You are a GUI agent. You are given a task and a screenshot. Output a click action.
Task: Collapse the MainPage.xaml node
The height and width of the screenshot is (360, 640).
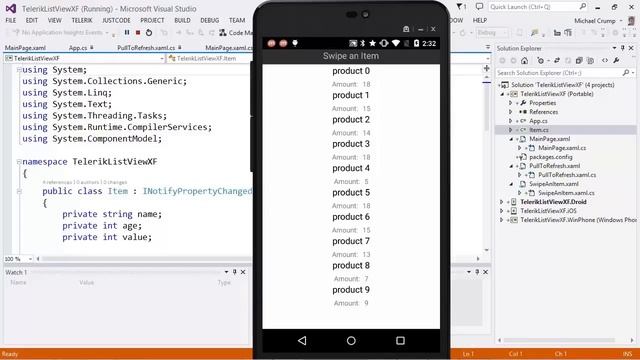click(511, 139)
